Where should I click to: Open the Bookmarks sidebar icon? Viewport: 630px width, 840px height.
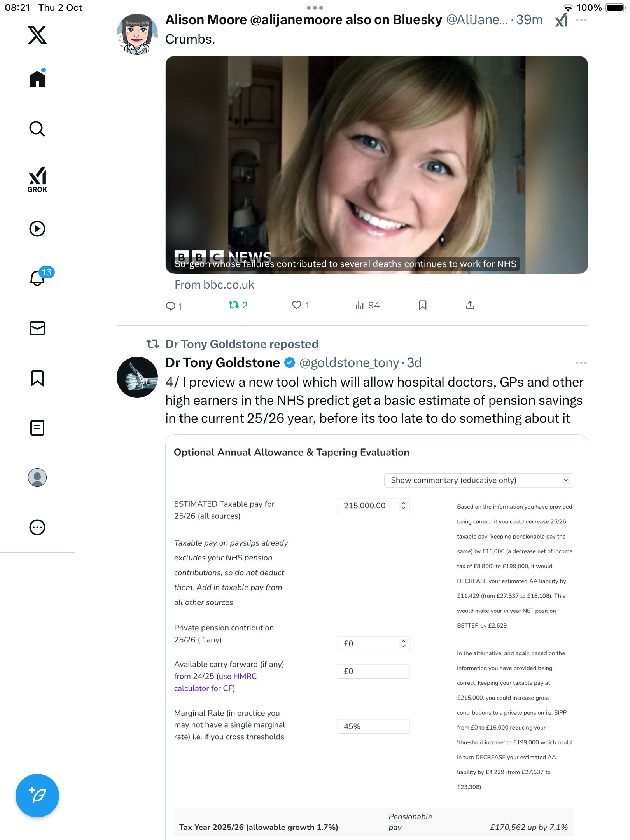[x=37, y=378]
